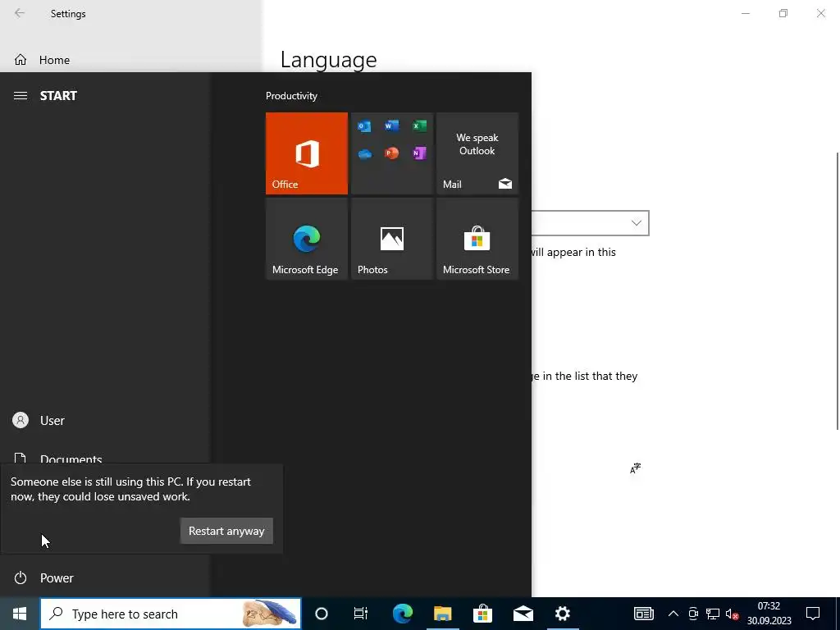Click Restart anyway button

point(226,531)
